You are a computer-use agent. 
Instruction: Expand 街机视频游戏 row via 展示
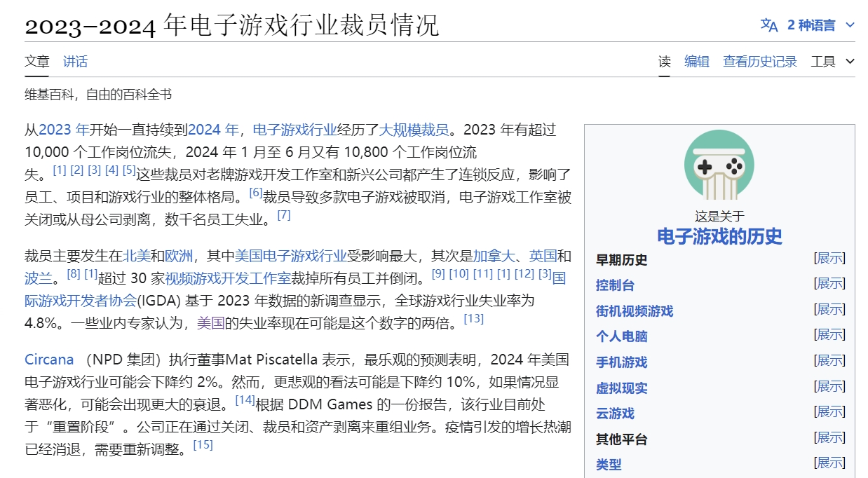829,309
